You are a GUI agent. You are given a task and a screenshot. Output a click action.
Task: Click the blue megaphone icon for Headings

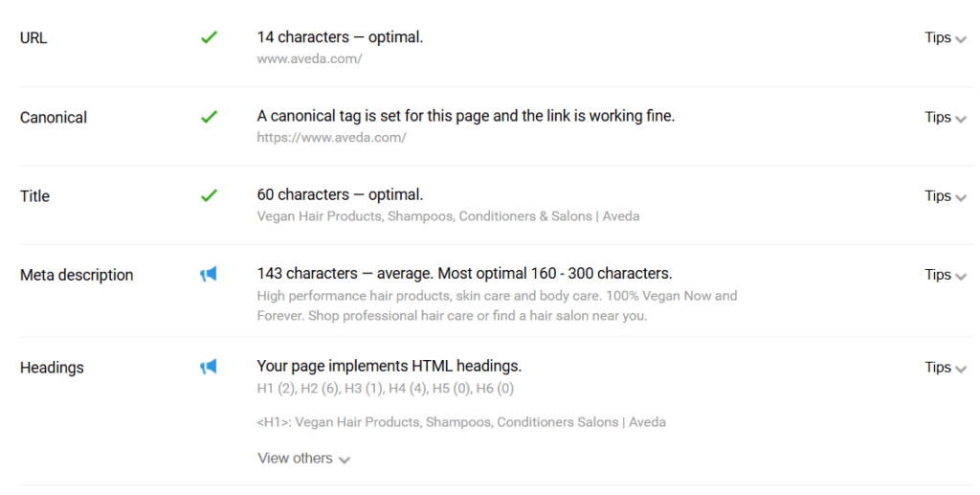[x=208, y=367]
